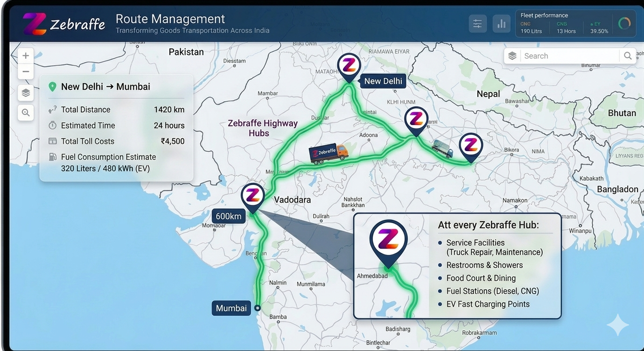Click the Nepal country label
This screenshot has width=644, height=351.
click(x=488, y=94)
